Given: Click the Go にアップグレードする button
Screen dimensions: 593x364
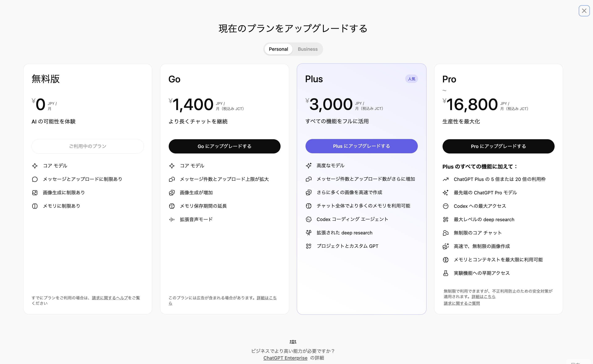Looking at the screenshot, I should (224, 146).
